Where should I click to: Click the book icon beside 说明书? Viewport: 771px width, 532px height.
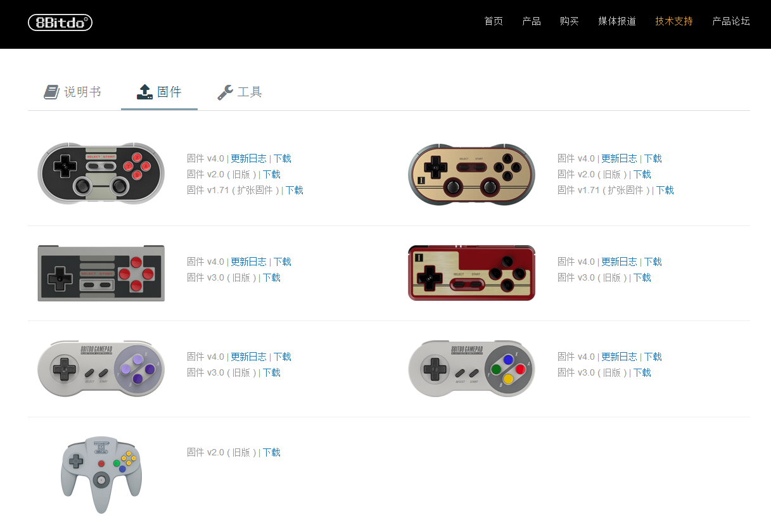tap(51, 92)
